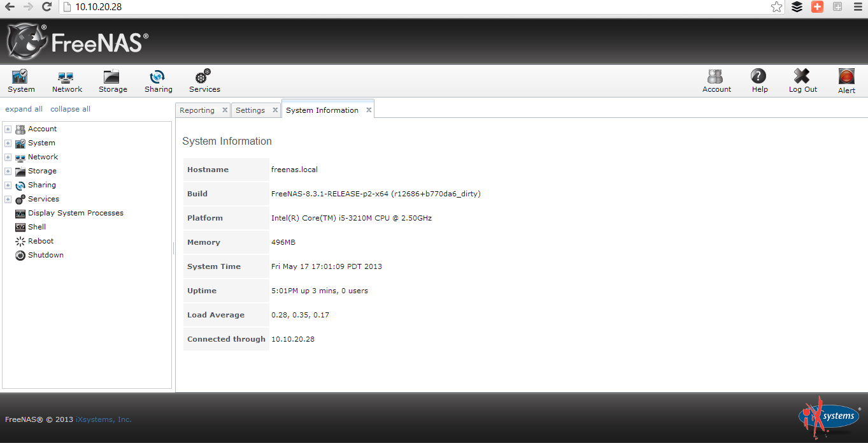Close the Settings tab with its X

[274, 110]
